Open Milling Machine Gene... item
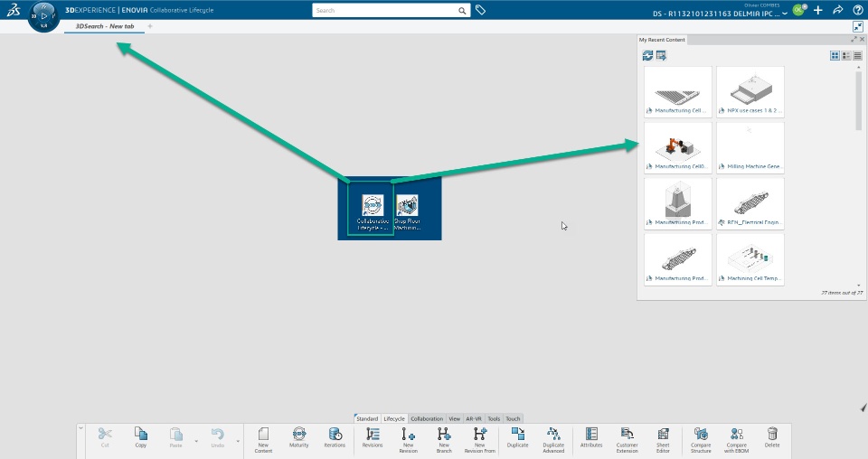868x459 pixels. [x=750, y=147]
